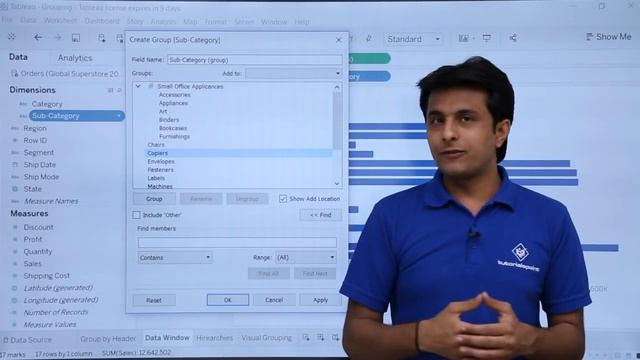The height and width of the screenshot is (360, 640).
Task: Open the Worksheet menu
Action: point(60,20)
